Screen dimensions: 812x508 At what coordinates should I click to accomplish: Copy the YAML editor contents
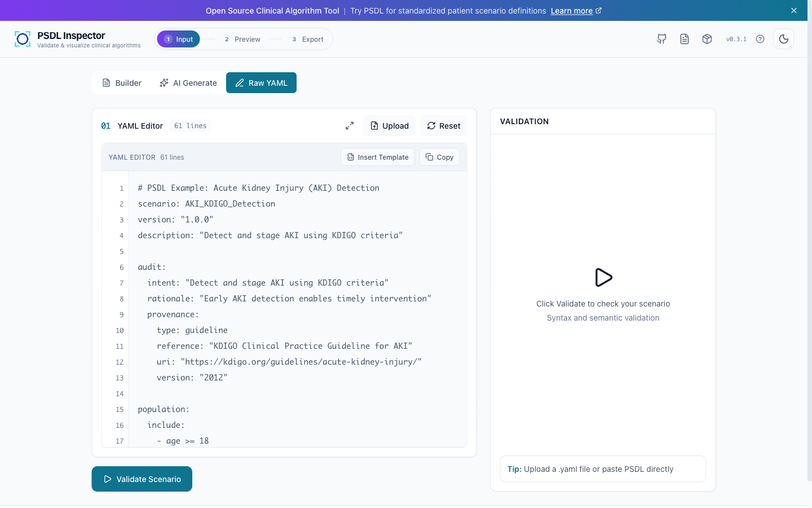[x=439, y=157]
